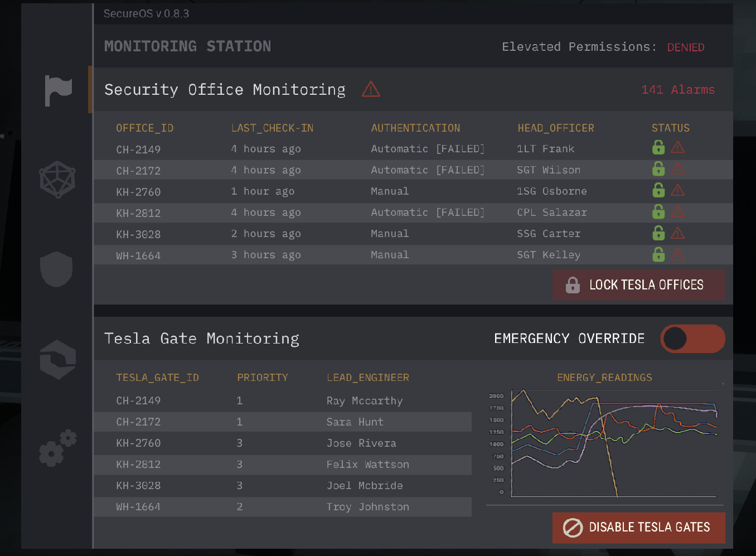Select lead engineer Sara Hunt
This screenshot has height=556, width=756.
[x=355, y=422]
